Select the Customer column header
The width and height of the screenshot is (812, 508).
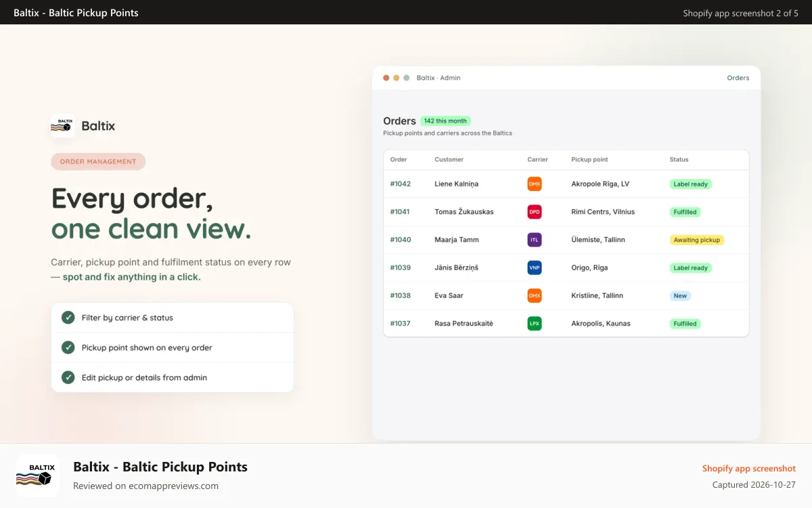click(x=449, y=160)
